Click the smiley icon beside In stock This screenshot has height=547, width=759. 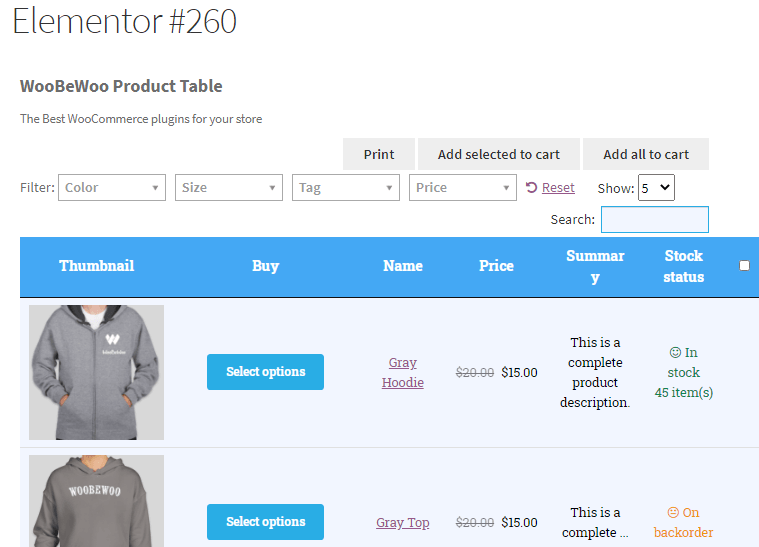pos(675,352)
